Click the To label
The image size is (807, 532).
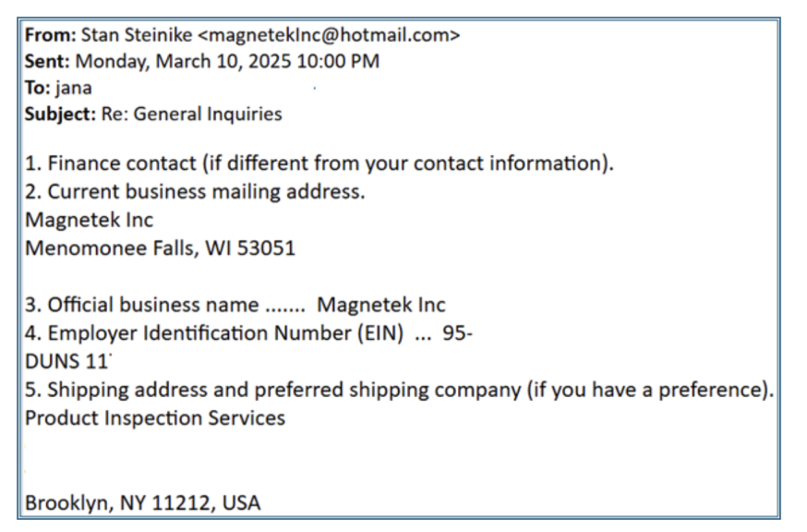tap(38, 88)
